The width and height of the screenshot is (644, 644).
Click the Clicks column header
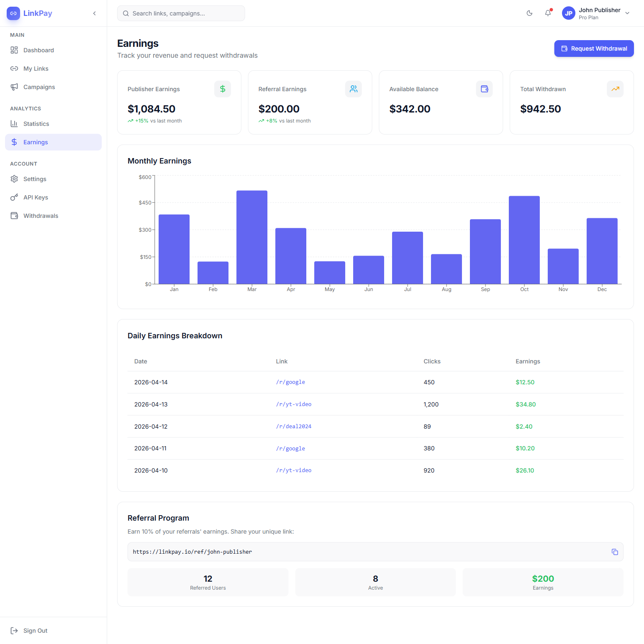click(x=432, y=361)
